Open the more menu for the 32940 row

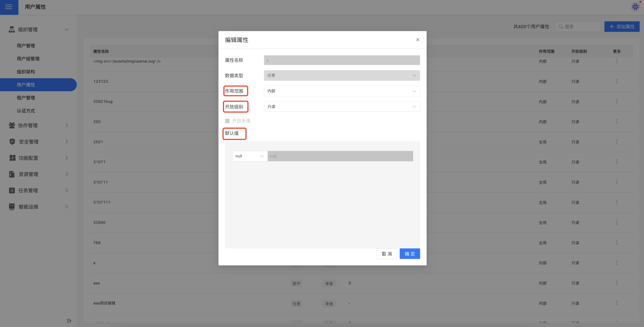pos(617,222)
